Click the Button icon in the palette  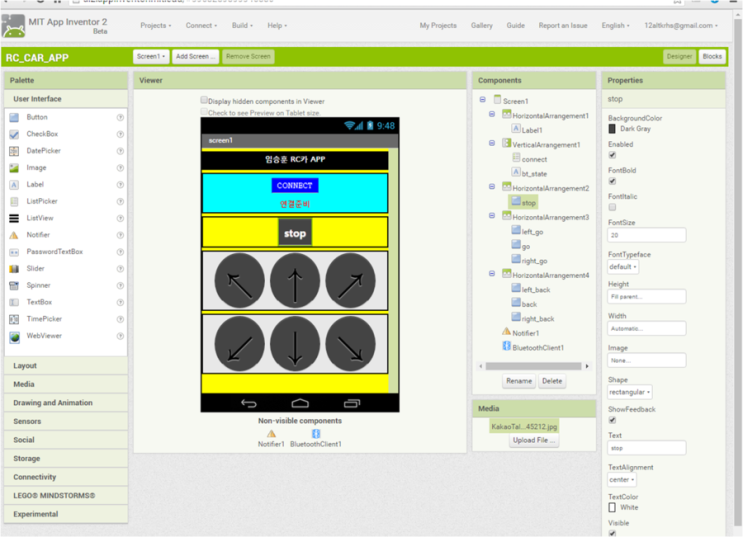pos(14,117)
